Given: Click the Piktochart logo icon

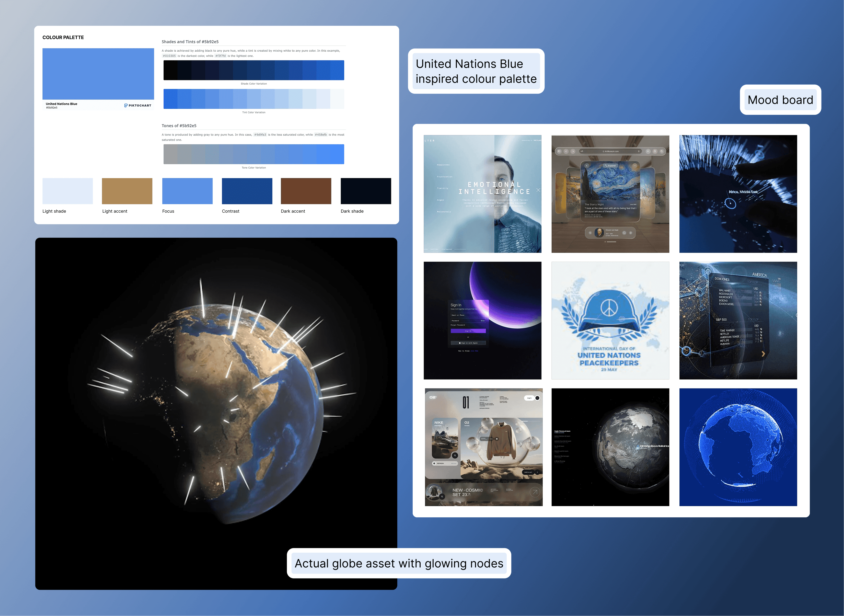Looking at the screenshot, I should pos(126,106).
